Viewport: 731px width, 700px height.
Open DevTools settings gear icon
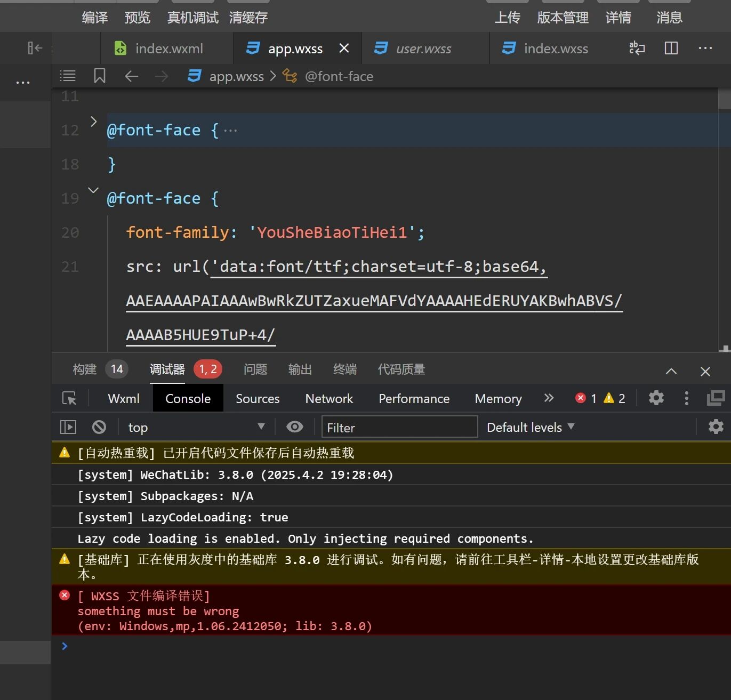(656, 398)
